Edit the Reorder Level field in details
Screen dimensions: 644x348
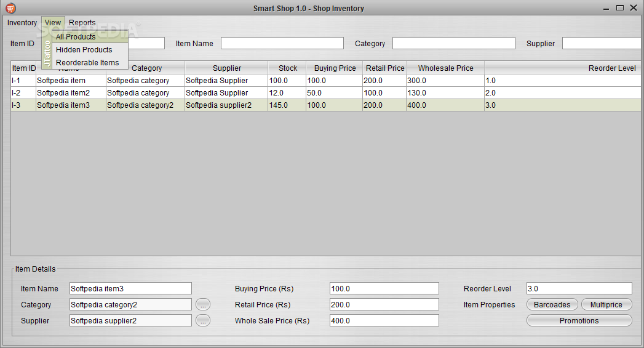(x=579, y=288)
